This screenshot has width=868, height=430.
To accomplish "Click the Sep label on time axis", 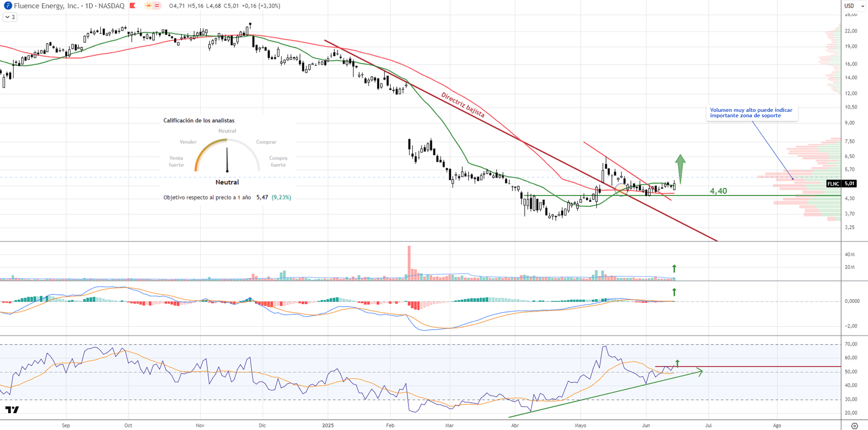I will point(66,426).
